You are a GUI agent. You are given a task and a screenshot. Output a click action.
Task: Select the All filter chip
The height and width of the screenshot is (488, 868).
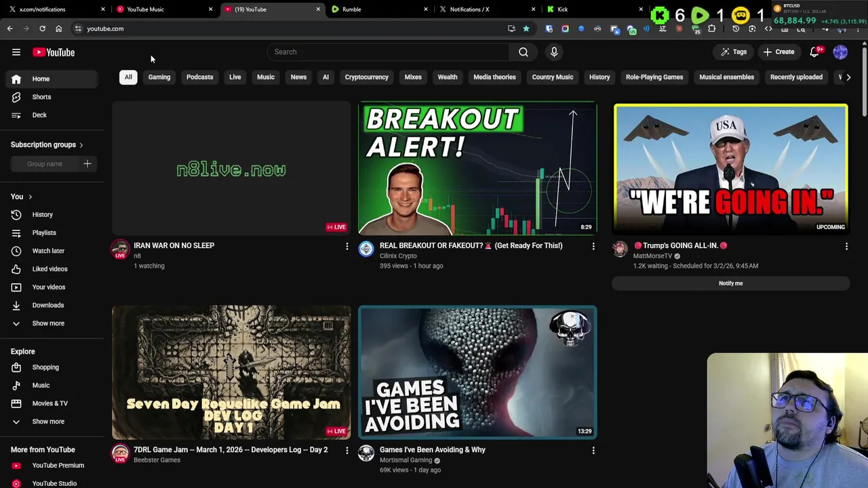(128, 77)
